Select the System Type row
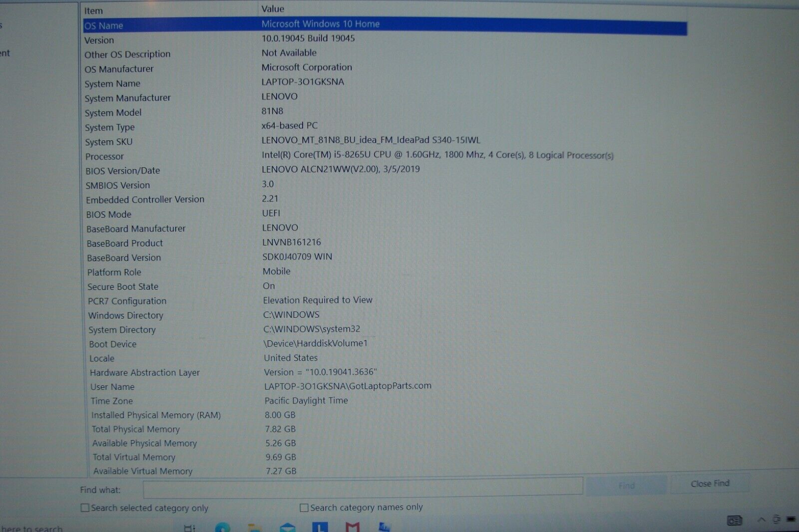This screenshot has width=799, height=532. [x=385, y=127]
